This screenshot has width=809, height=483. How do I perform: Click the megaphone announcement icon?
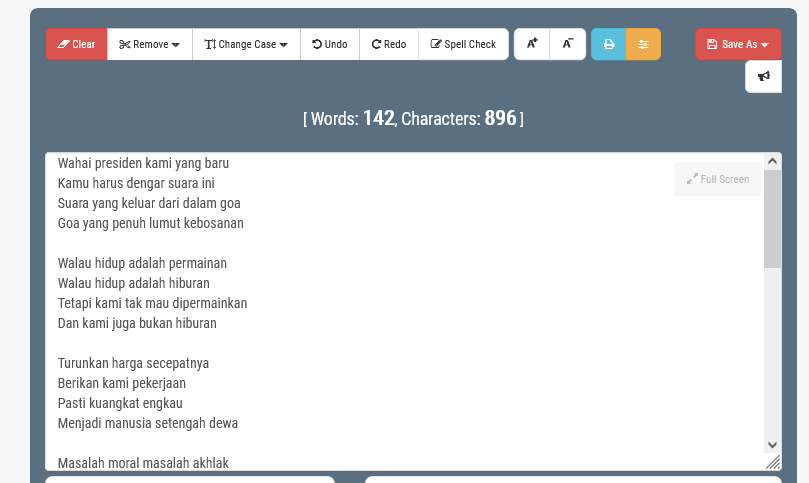763,76
